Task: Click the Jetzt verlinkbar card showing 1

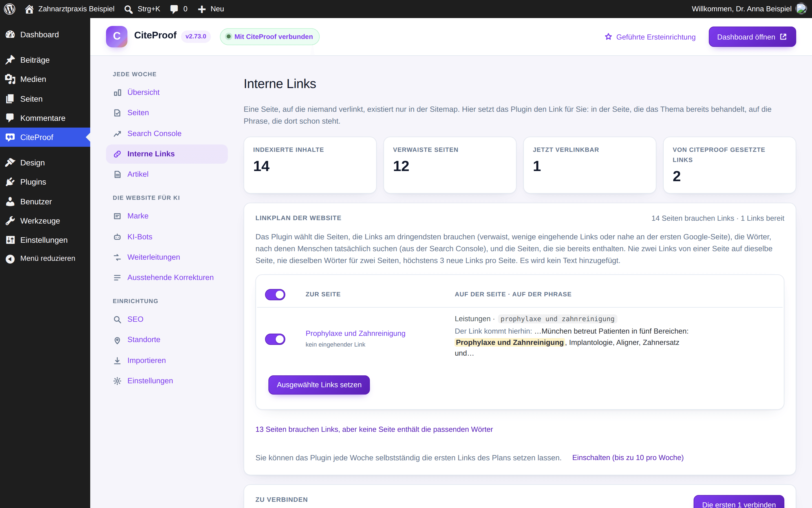Action: click(x=590, y=165)
